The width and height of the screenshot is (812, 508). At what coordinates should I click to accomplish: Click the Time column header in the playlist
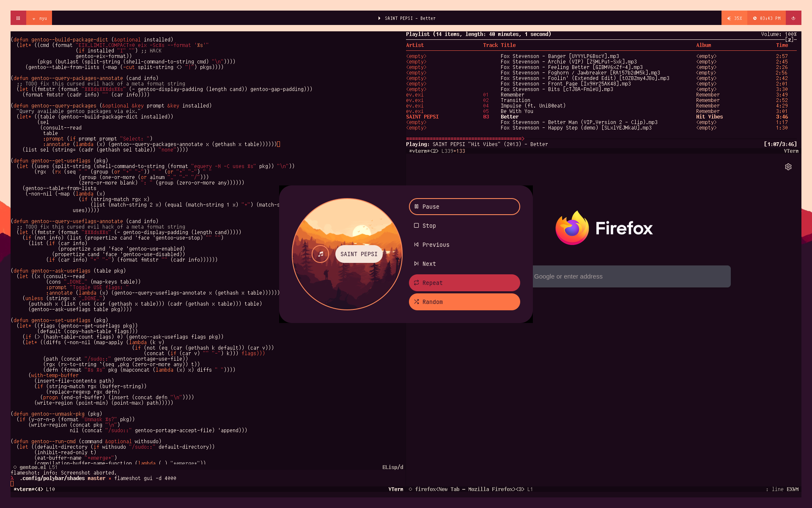coord(782,45)
